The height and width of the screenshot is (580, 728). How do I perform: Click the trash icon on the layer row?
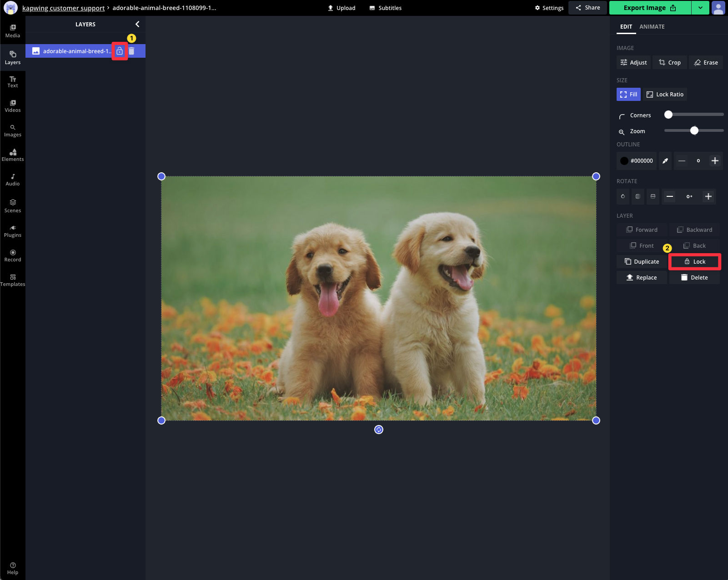131,51
